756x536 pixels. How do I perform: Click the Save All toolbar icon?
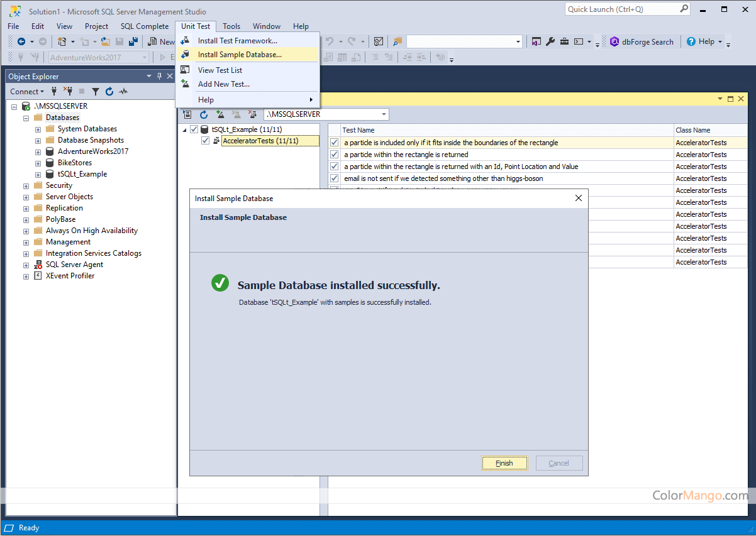tap(133, 41)
